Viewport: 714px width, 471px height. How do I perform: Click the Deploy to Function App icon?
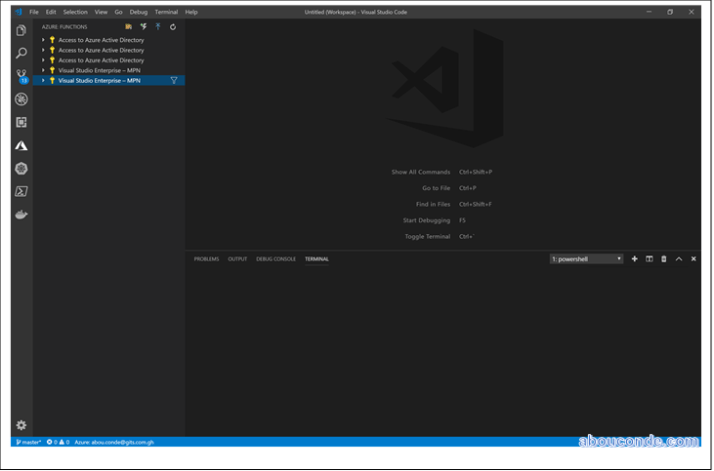(158, 27)
